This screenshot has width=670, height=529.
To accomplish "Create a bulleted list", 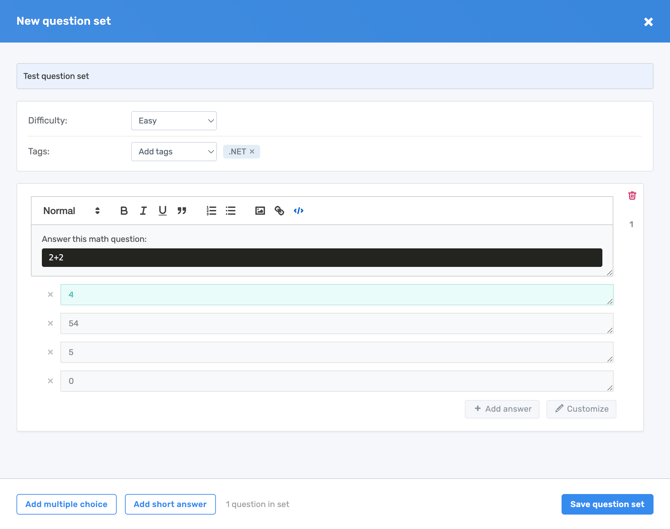I will (231, 211).
